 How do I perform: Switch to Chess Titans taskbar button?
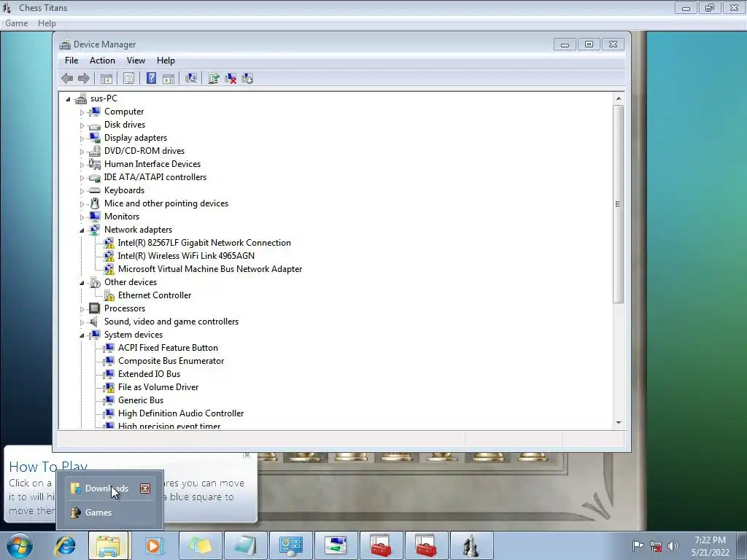coord(471,545)
